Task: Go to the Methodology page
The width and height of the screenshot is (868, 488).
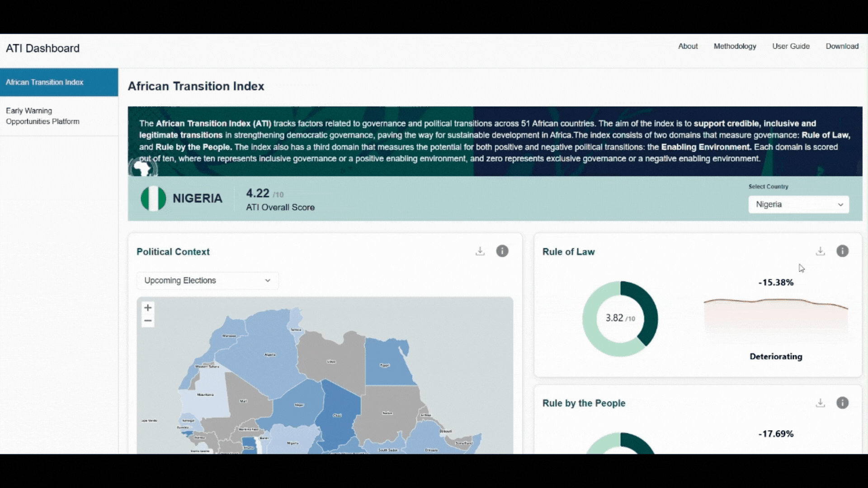Action: tap(735, 46)
